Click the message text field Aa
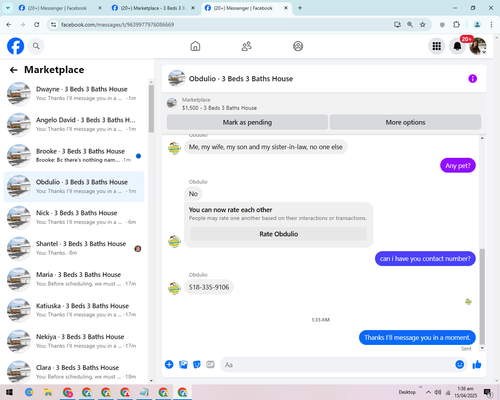500x400 pixels. 337,365
